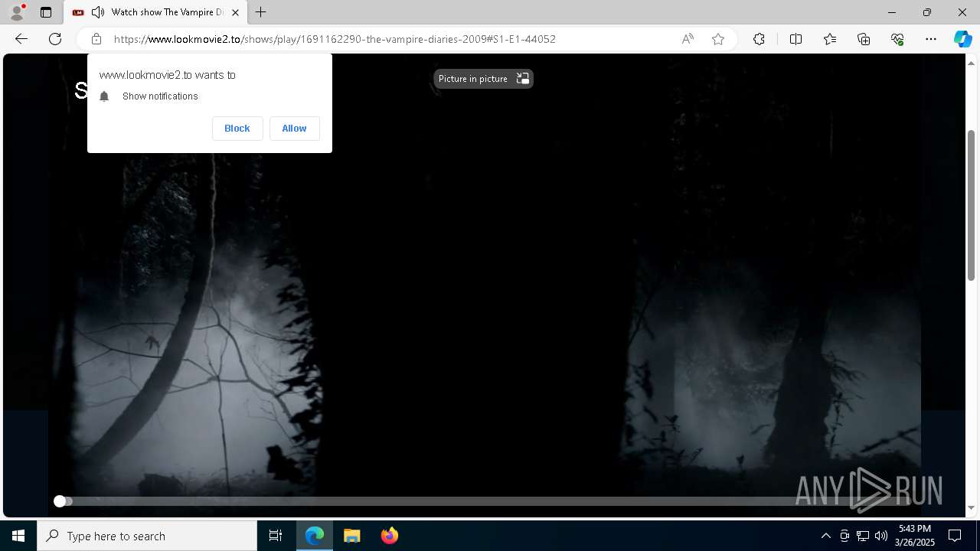The height and width of the screenshot is (551, 980).
Task: Open the Extensions puzzle icon
Action: pyautogui.click(x=759, y=39)
